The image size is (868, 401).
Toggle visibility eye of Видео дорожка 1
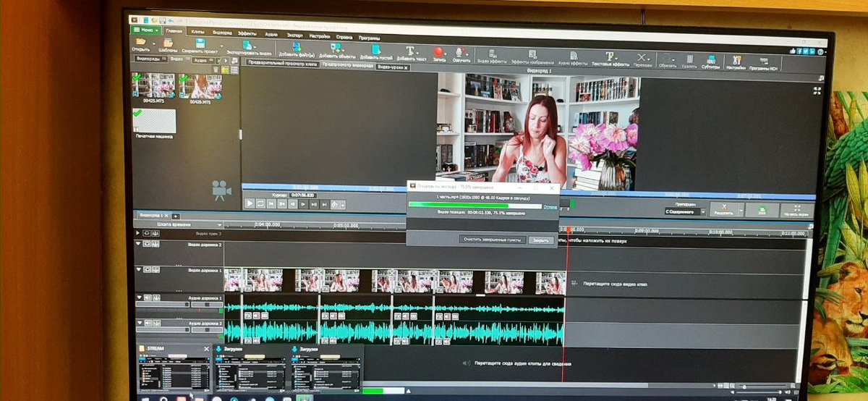[x=148, y=269]
